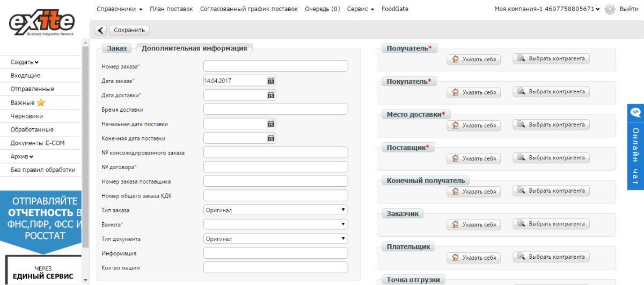Click the Информация input field

(275, 253)
